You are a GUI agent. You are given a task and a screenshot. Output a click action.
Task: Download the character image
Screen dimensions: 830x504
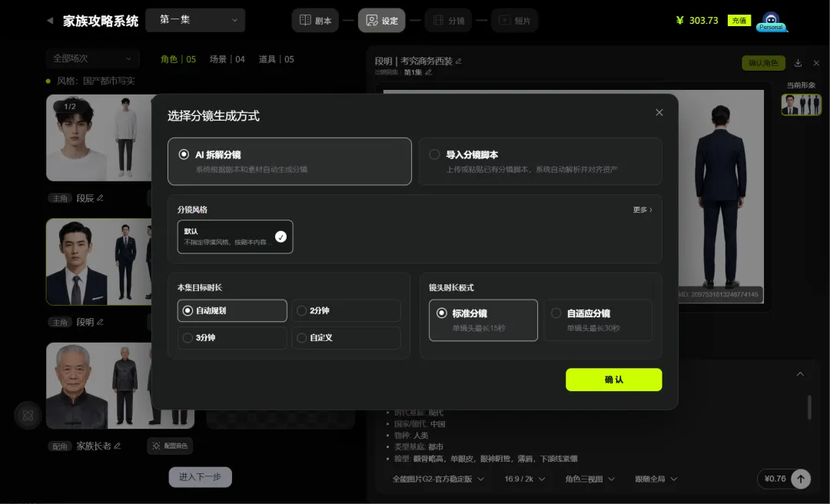pyautogui.click(x=798, y=63)
